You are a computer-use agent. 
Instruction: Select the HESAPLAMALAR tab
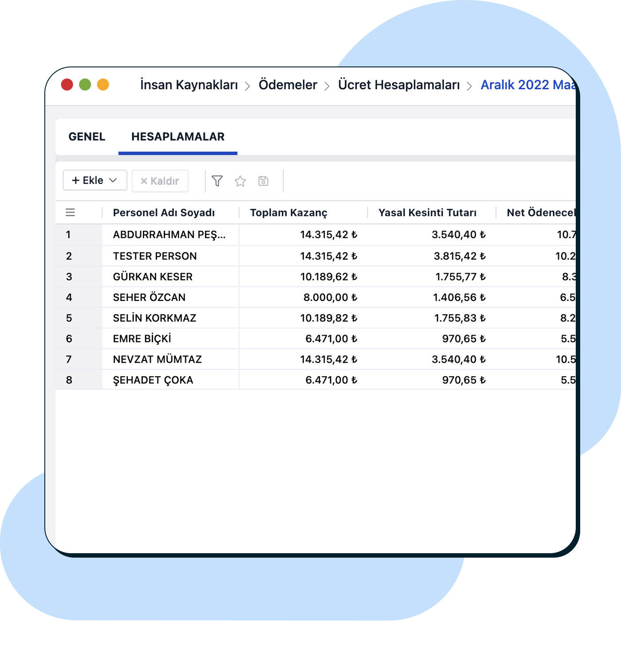pyautogui.click(x=178, y=137)
